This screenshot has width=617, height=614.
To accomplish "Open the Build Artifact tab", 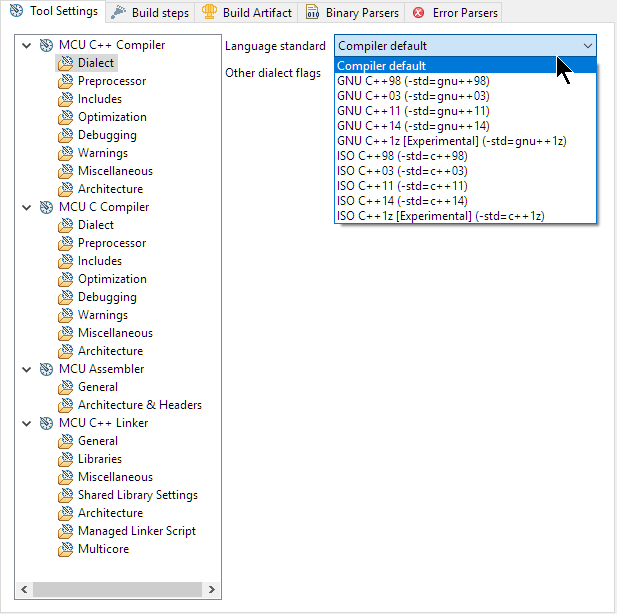I will click(247, 13).
